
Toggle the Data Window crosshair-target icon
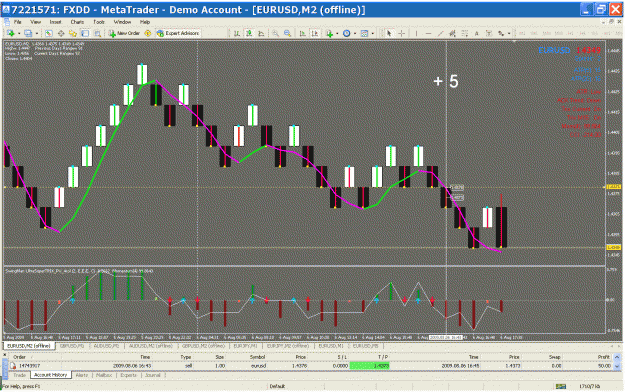(x=61, y=33)
